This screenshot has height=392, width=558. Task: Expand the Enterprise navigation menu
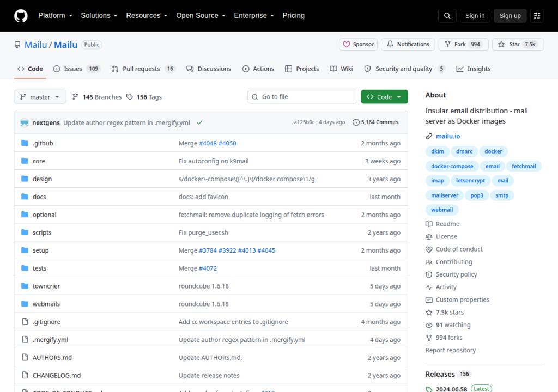[x=254, y=16]
